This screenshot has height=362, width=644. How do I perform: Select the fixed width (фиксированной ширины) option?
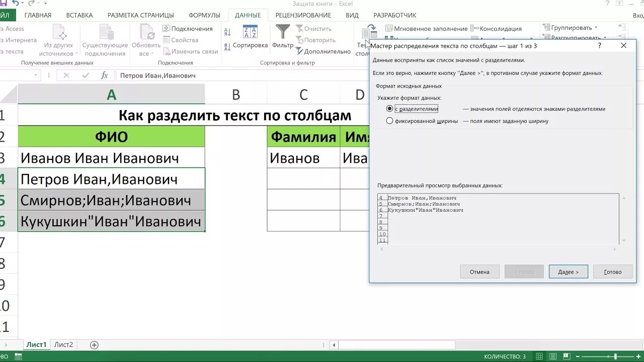(x=389, y=121)
